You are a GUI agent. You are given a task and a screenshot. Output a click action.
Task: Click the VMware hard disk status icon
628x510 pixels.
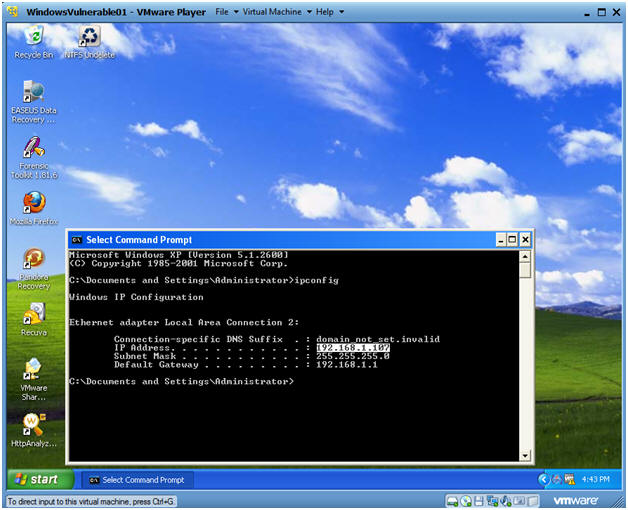(x=453, y=501)
